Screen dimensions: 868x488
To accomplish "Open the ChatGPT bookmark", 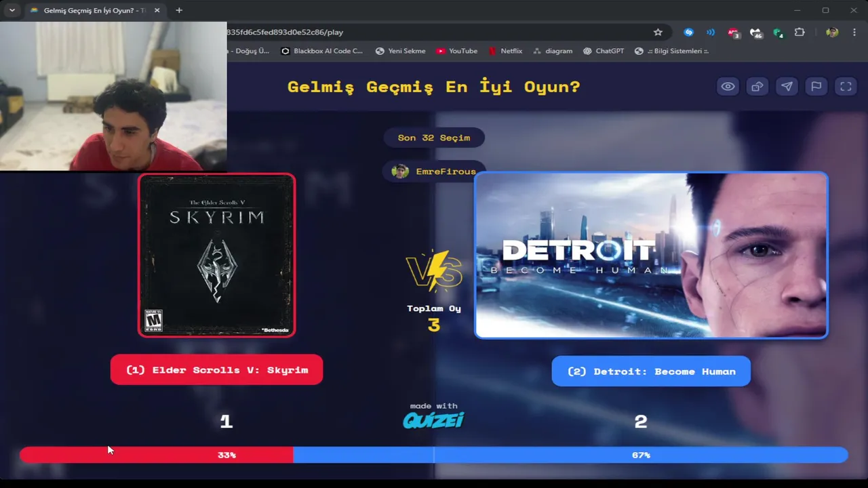I will point(604,51).
